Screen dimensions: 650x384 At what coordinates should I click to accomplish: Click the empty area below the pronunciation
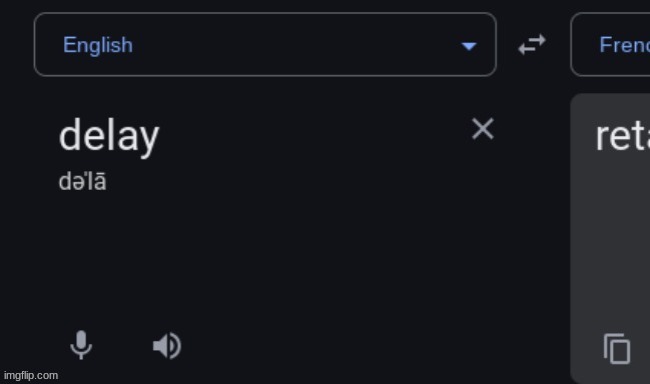point(265,257)
